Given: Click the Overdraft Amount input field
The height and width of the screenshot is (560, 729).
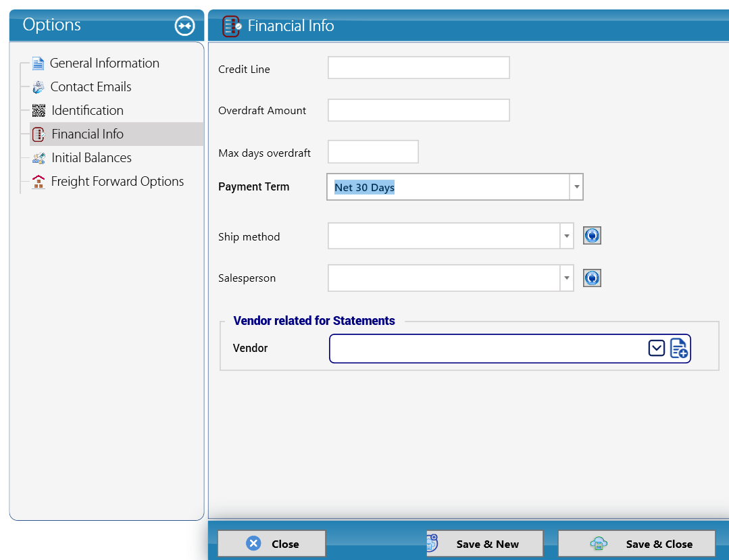Looking at the screenshot, I should (x=419, y=110).
